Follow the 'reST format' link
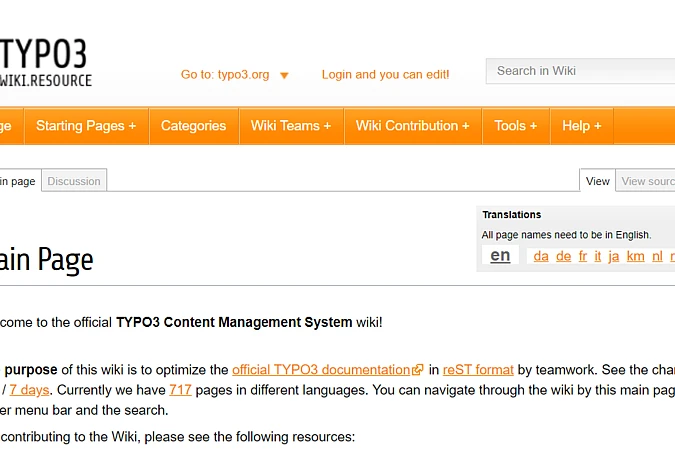Screen dimensions: 675x450 (478, 369)
